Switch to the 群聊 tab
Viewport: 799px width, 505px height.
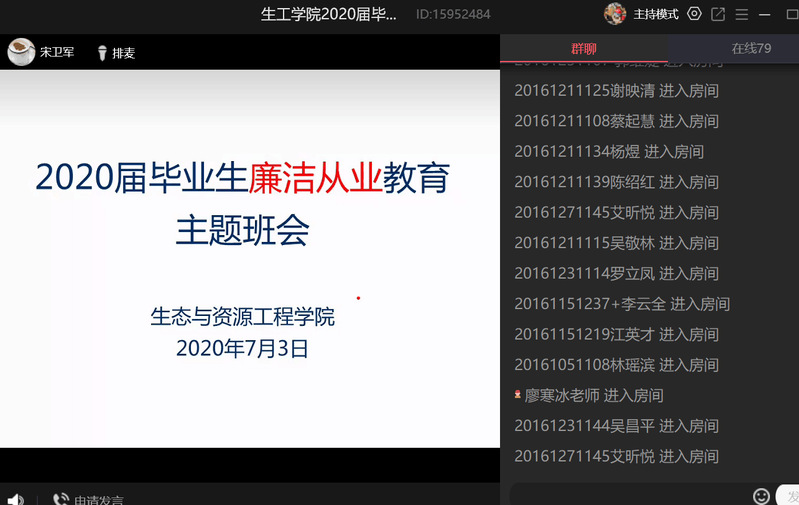coord(584,49)
